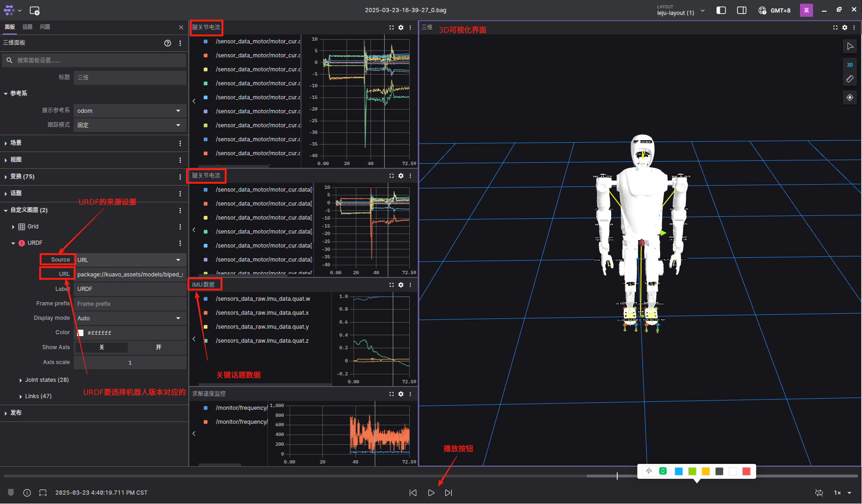Select the measure ruler tool in 3D panel
The height and width of the screenshot is (504, 862).
click(x=849, y=79)
